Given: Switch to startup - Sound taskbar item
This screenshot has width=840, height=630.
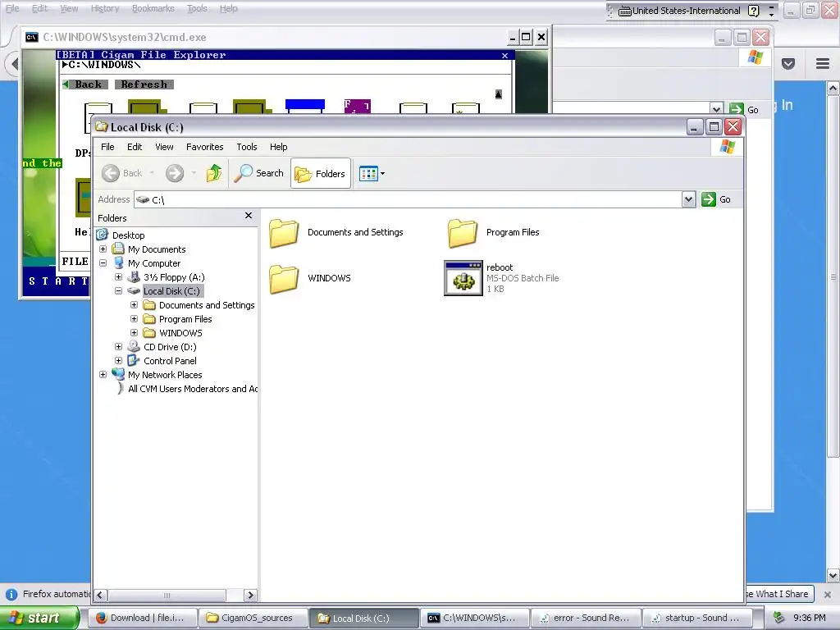Looking at the screenshot, I should click(x=697, y=618).
